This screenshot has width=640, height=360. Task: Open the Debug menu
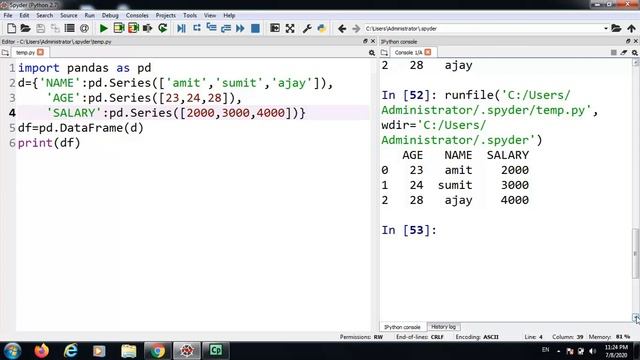point(110,16)
